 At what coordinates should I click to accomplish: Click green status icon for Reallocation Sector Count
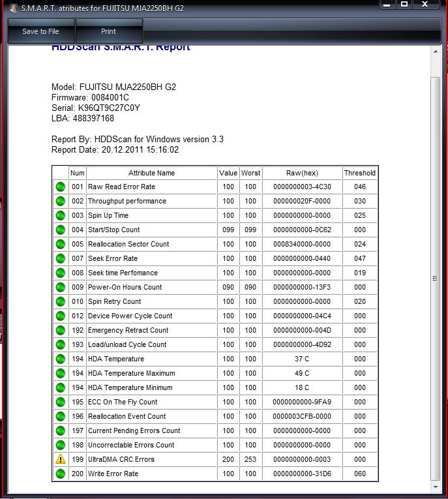click(x=61, y=244)
